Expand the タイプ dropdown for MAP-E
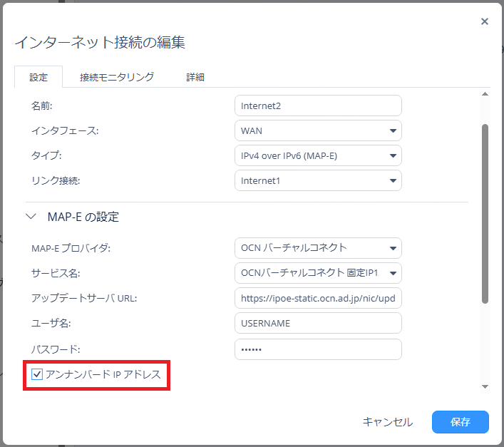Image resolution: width=504 pixels, height=447 pixels. [317, 155]
